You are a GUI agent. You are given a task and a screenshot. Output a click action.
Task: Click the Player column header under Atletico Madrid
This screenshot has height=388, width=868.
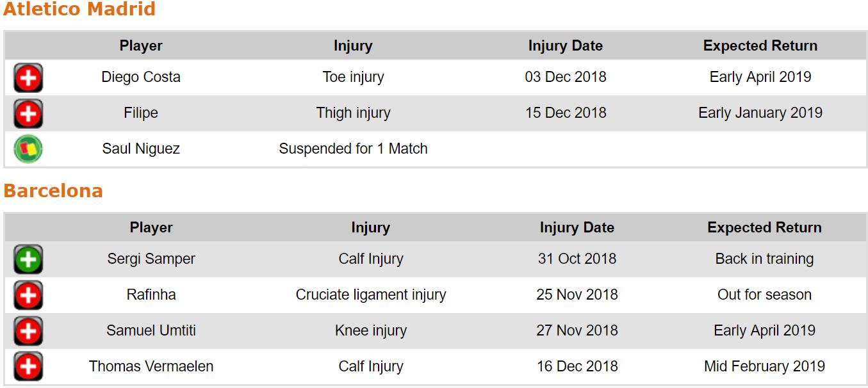pos(141,46)
